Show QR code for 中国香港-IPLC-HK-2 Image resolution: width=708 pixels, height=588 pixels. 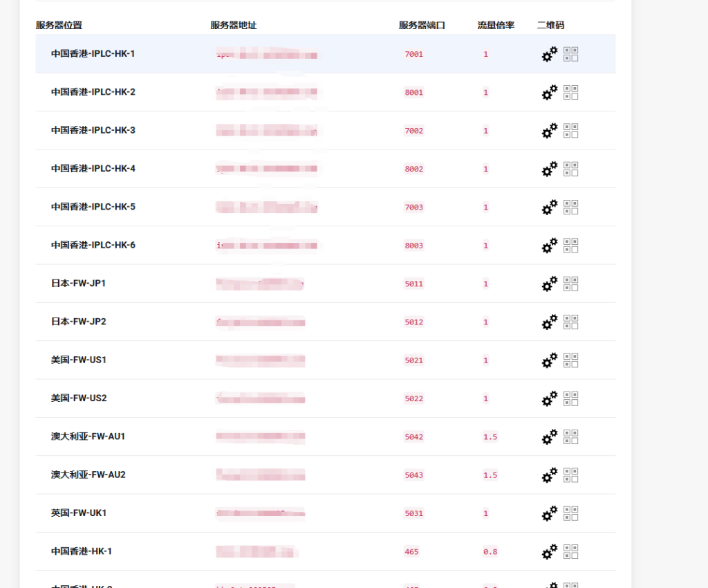[571, 92]
